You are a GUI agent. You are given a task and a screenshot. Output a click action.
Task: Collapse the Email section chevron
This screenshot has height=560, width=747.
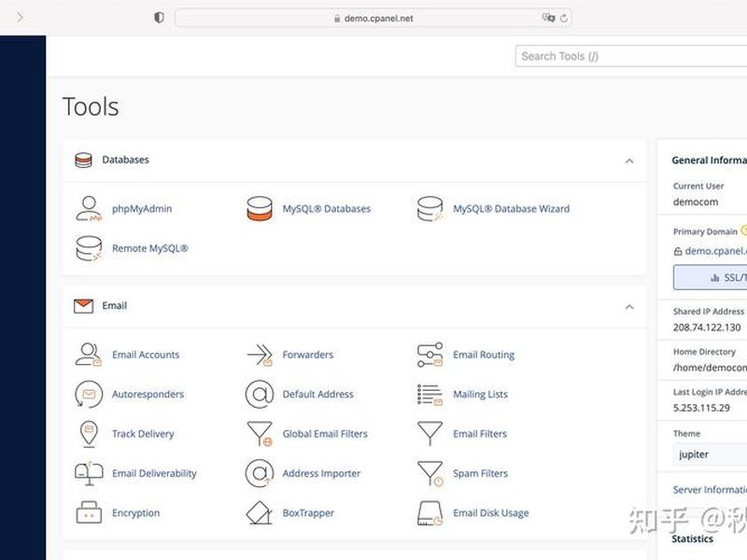tap(629, 307)
